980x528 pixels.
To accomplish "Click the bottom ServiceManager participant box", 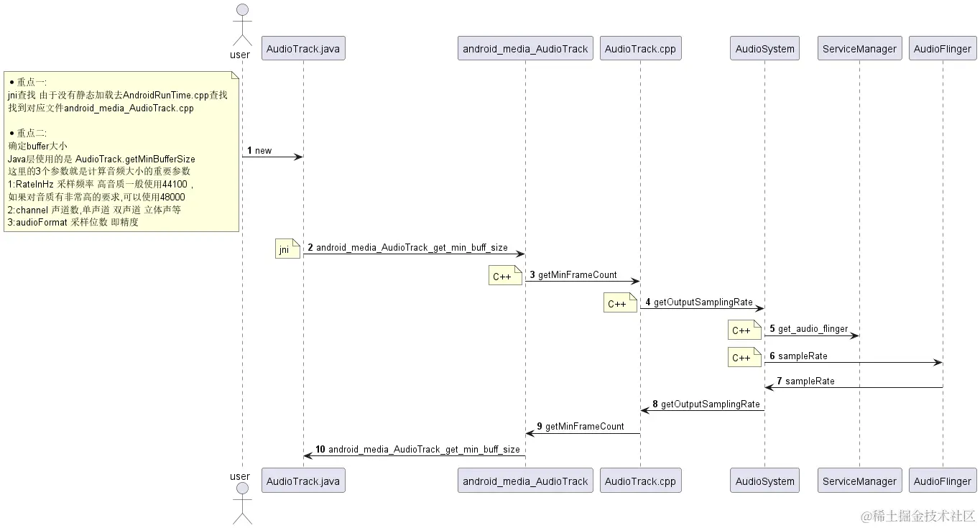I will coord(859,481).
